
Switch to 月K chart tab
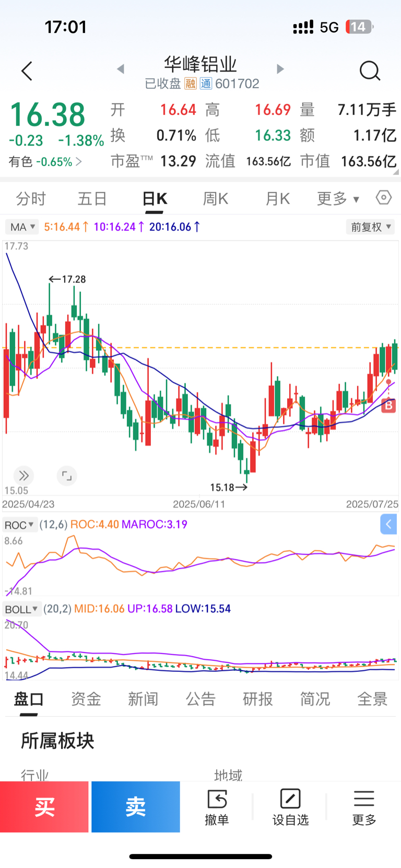(x=277, y=198)
